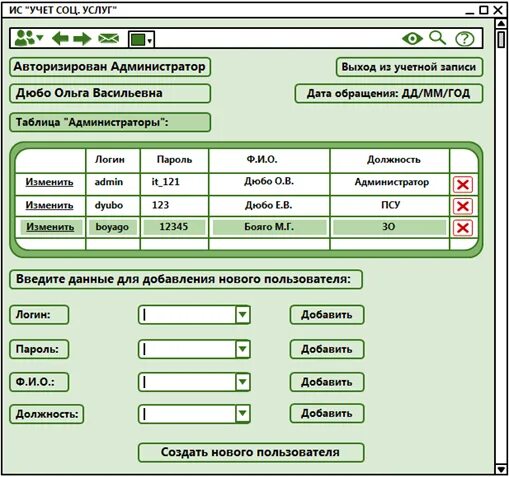Click Изменить link for boyago row
This screenshot has height=477, width=509.
click(50, 227)
